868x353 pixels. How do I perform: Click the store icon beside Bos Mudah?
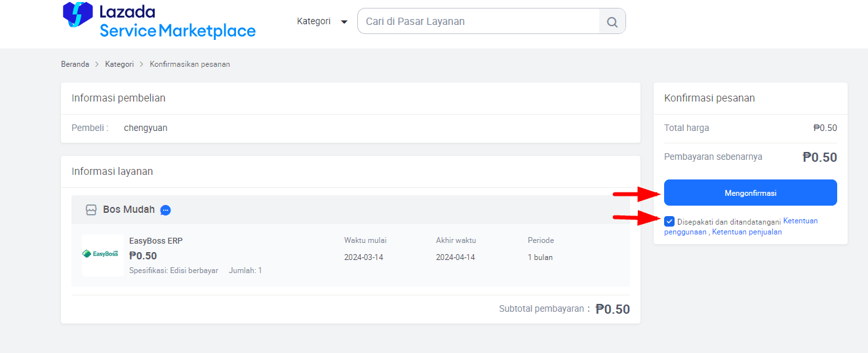(91, 210)
